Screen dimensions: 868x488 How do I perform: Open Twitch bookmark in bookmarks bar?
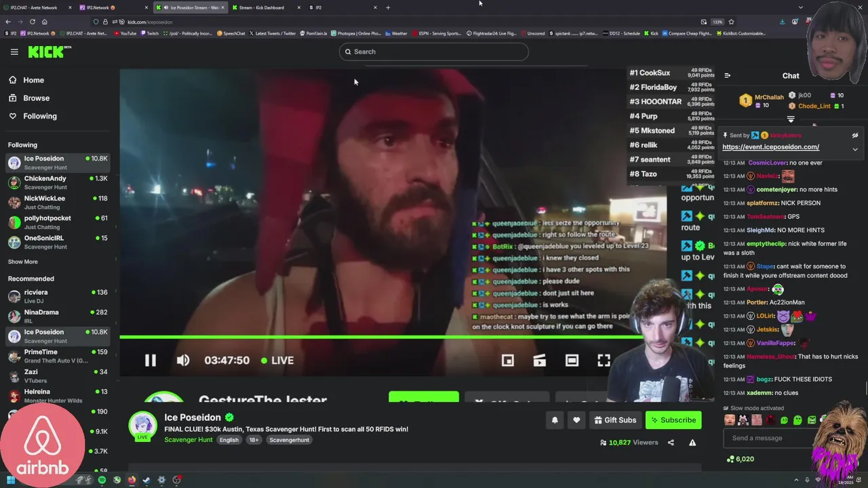click(150, 33)
